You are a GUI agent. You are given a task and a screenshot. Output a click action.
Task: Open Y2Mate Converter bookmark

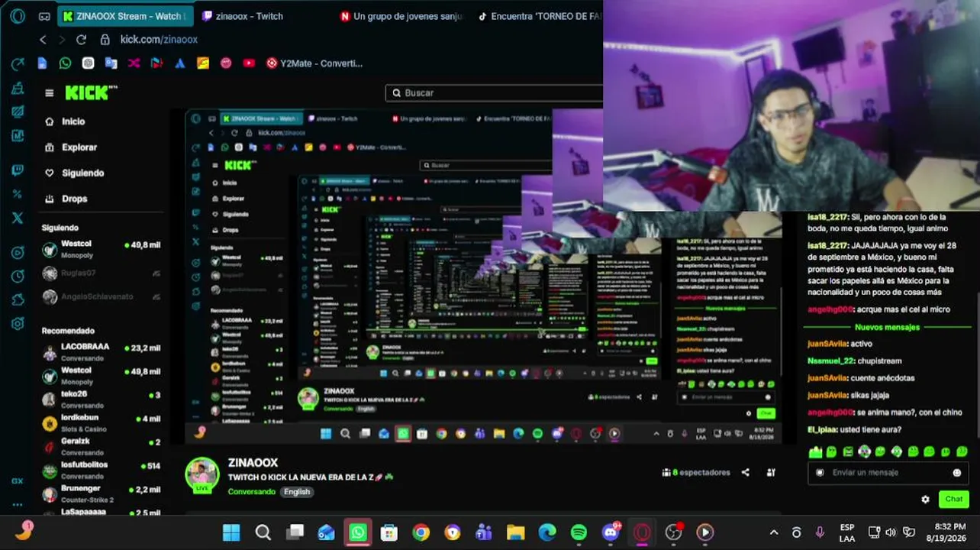[314, 63]
